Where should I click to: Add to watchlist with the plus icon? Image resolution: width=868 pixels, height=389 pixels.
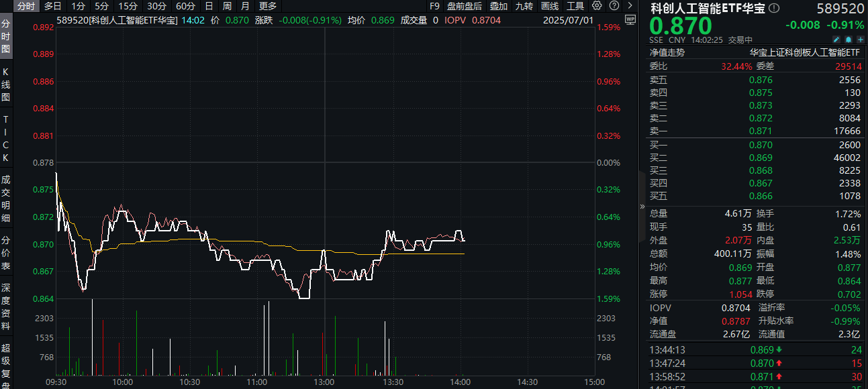coord(860,40)
